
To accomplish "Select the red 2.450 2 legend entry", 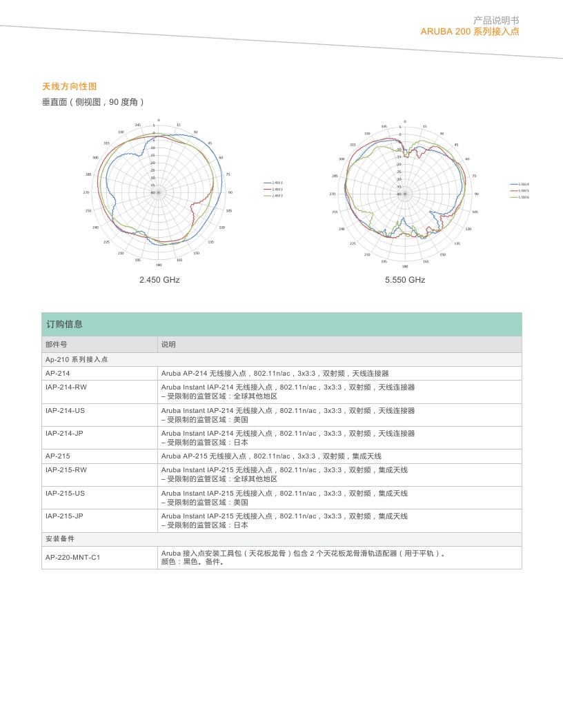I will [x=274, y=189].
